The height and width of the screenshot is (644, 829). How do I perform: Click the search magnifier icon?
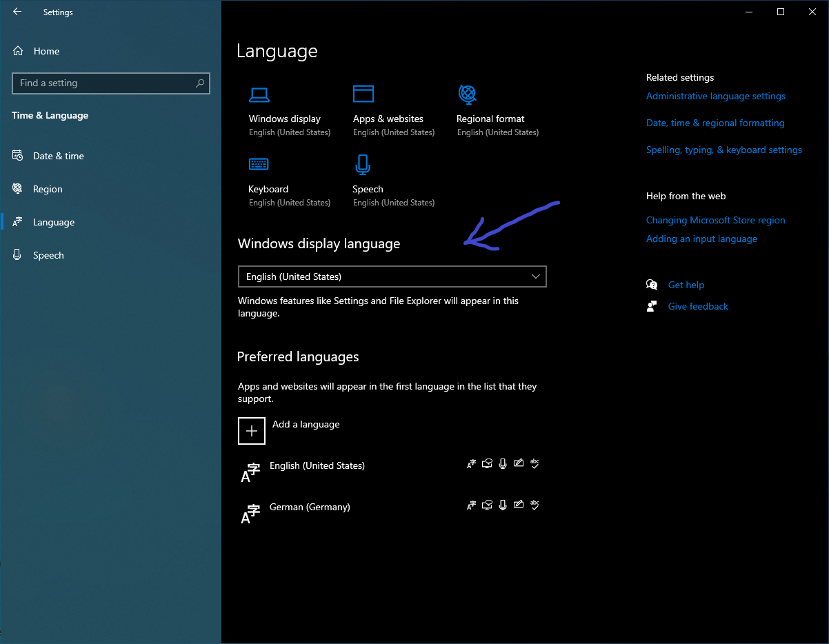click(200, 83)
